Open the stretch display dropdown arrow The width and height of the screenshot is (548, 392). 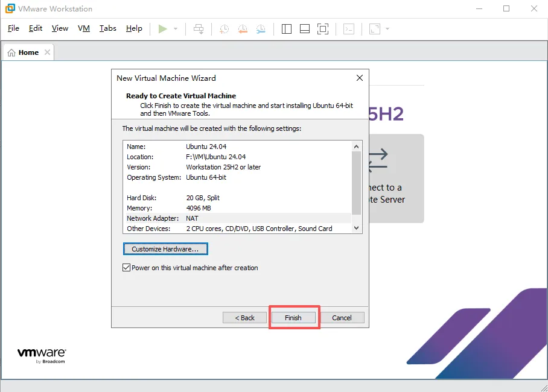[387, 29]
